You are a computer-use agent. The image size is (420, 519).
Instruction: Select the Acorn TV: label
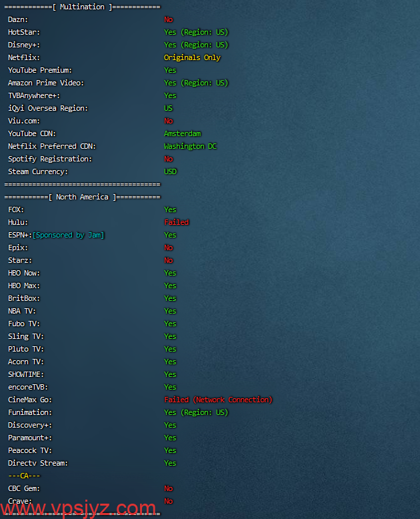coord(26,362)
